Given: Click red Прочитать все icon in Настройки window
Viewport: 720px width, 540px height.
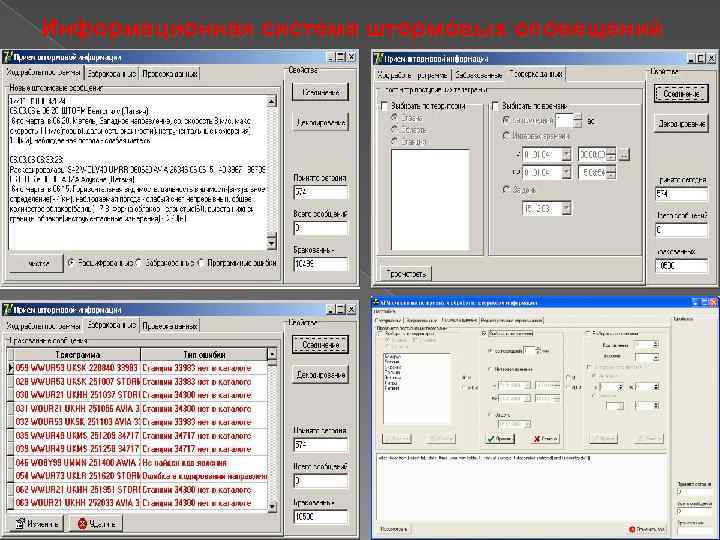Looking at the screenshot, I should 632,529.
